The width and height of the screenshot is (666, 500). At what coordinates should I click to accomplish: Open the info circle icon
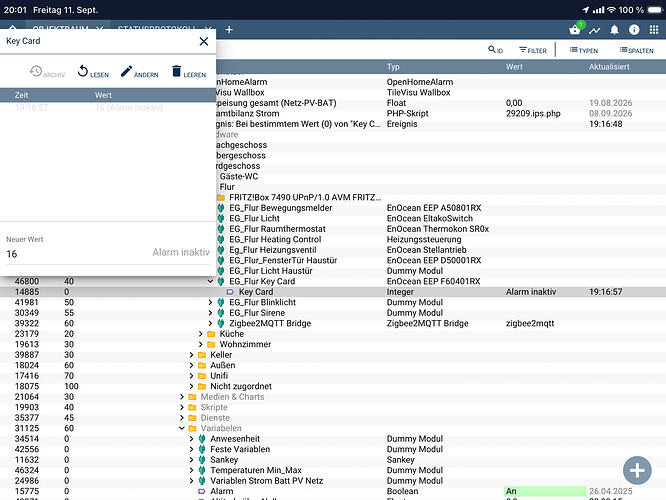click(x=634, y=30)
